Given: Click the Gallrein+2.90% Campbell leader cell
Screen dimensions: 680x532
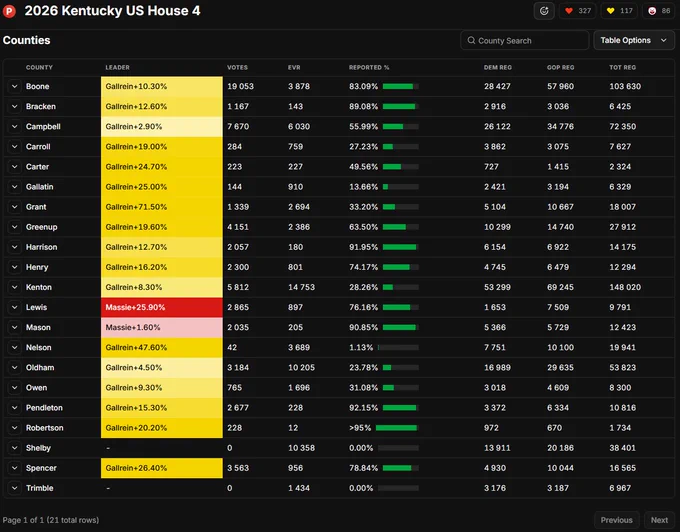Looking at the screenshot, I should [x=162, y=127].
